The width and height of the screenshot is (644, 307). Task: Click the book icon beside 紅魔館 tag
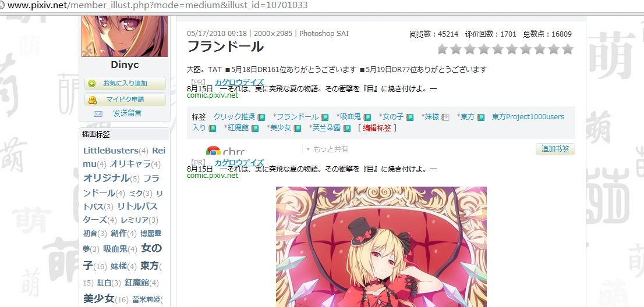click(x=255, y=128)
